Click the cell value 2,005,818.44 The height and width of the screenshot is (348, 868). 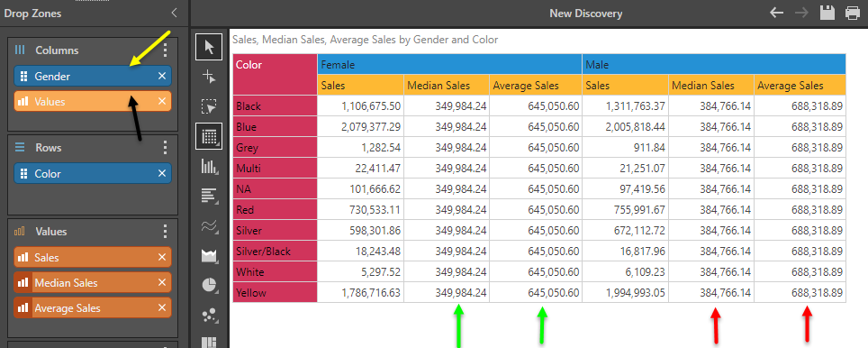tap(626, 126)
